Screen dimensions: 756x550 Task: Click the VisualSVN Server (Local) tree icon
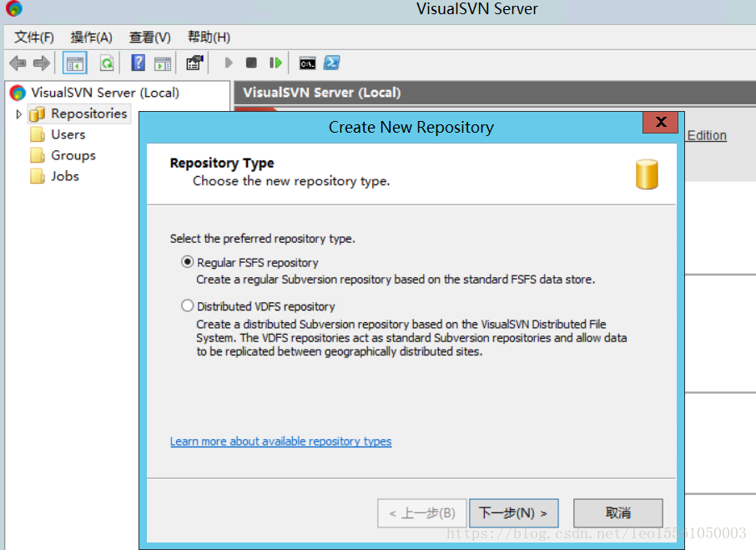(18, 93)
